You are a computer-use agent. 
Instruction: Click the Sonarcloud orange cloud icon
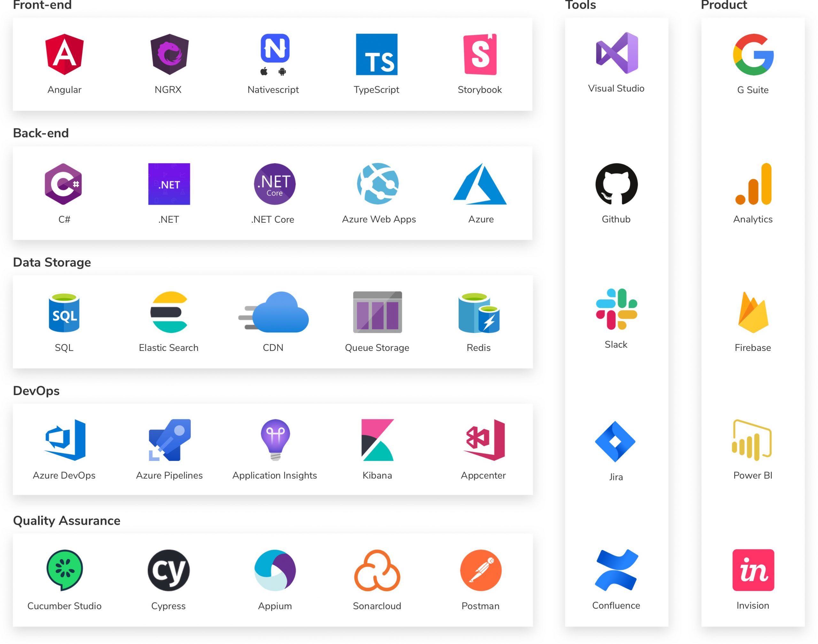[x=377, y=570]
